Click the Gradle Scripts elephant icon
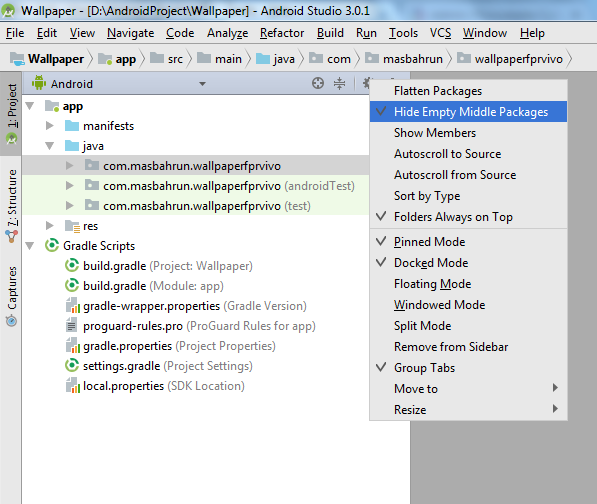597x504 pixels. (x=51, y=246)
